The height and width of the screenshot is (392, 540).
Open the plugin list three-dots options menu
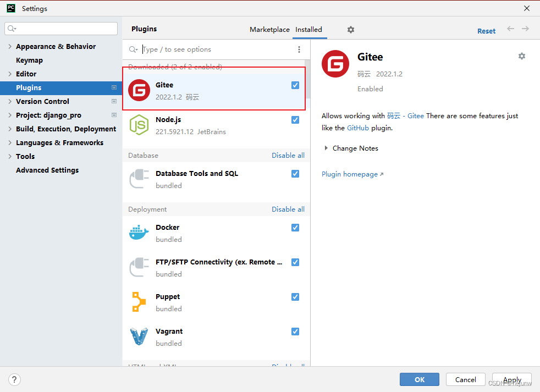coord(299,49)
